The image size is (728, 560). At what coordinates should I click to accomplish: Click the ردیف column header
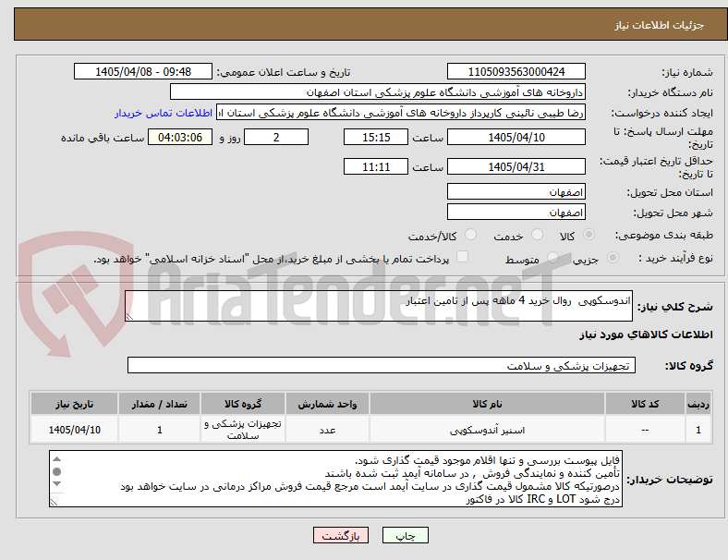click(698, 404)
